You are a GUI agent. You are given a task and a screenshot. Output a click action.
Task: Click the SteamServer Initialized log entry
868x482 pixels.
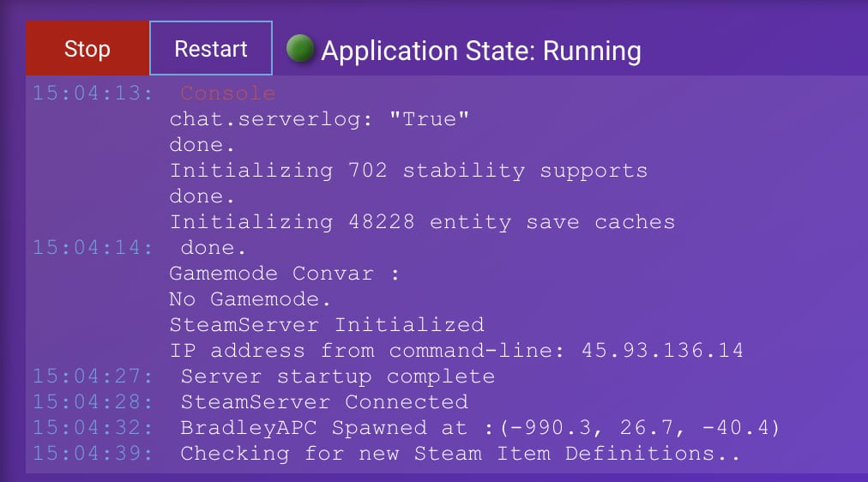tap(327, 325)
